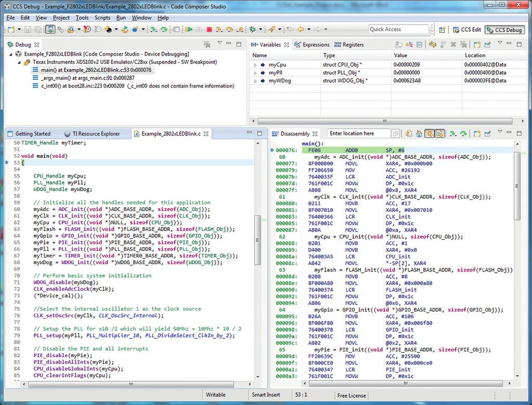
Task: Click the Refresh icon in Variables toolbar
Action: (432, 45)
